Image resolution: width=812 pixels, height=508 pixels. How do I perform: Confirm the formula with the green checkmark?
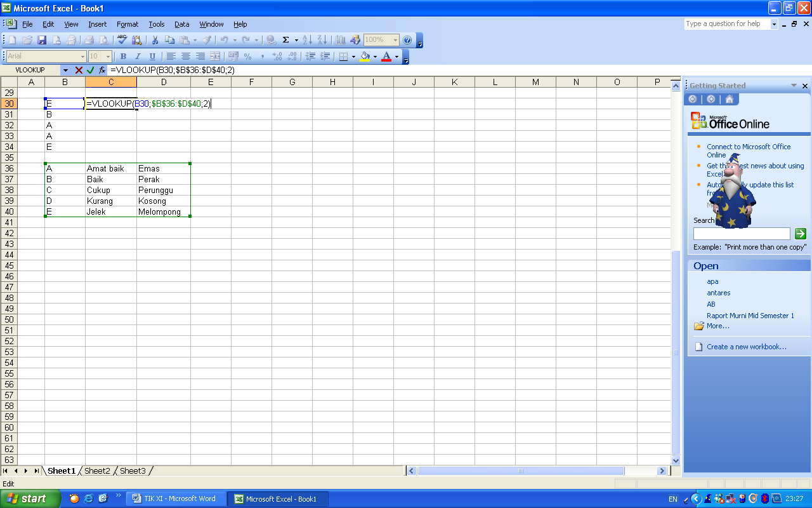click(x=90, y=70)
